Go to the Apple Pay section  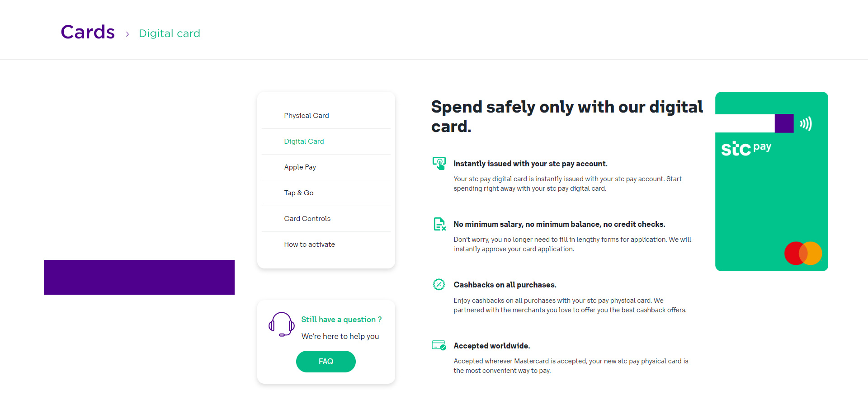[x=300, y=167]
